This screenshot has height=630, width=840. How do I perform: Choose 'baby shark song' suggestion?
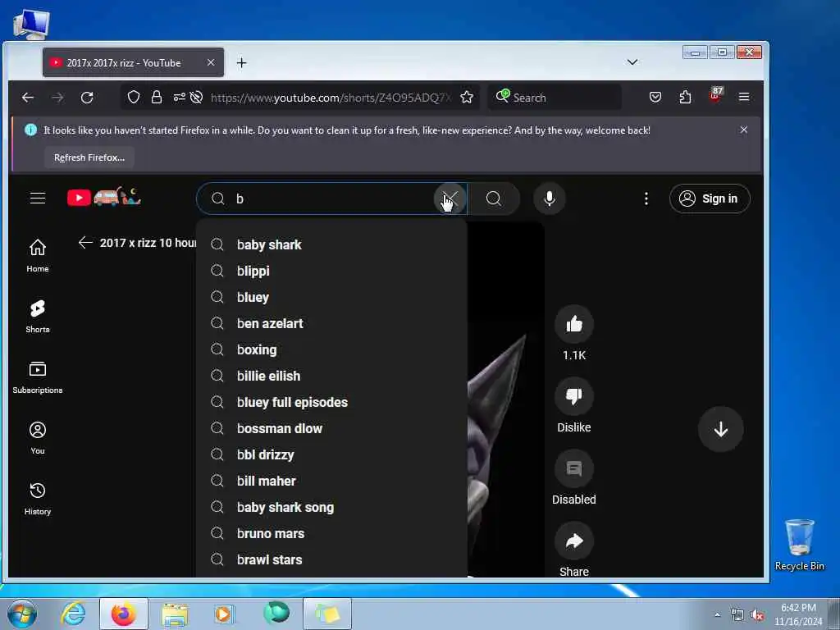(x=332, y=507)
